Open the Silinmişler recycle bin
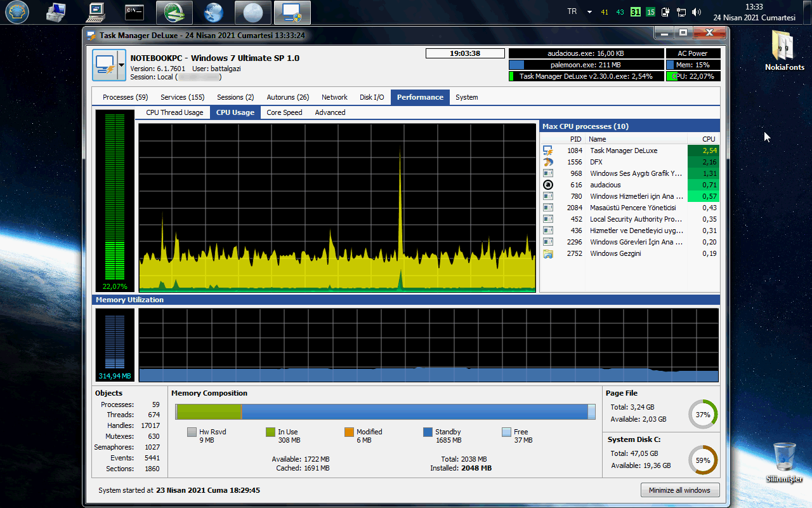Screen dimensions: 812x508 [x=785, y=464]
